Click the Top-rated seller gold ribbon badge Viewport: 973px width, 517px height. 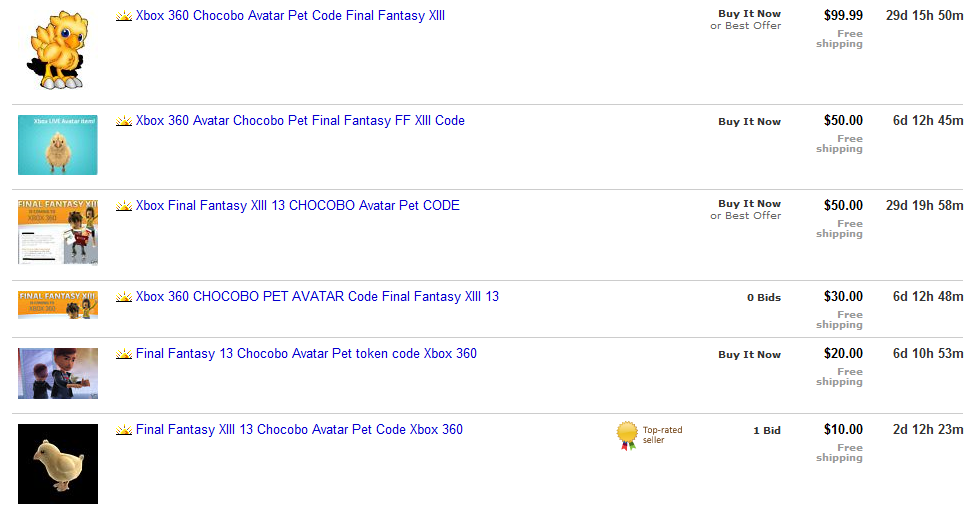pos(627,435)
